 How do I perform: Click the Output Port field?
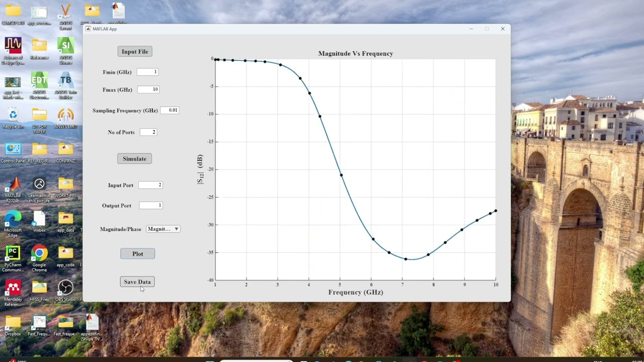point(151,205)
